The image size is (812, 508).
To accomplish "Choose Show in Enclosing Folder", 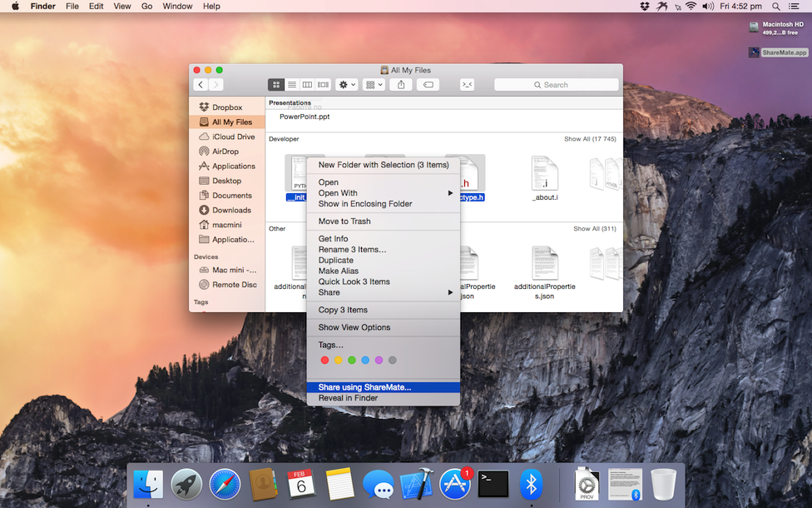I will pyautogui.click(x=384, y=204).
